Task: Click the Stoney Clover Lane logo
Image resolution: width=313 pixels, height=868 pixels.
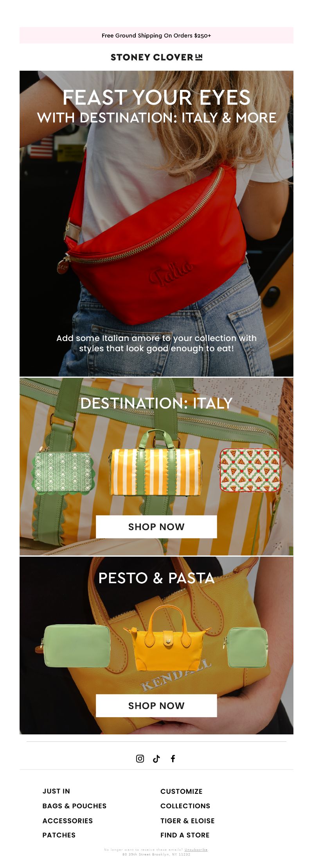Action: (x=156, y=57)
